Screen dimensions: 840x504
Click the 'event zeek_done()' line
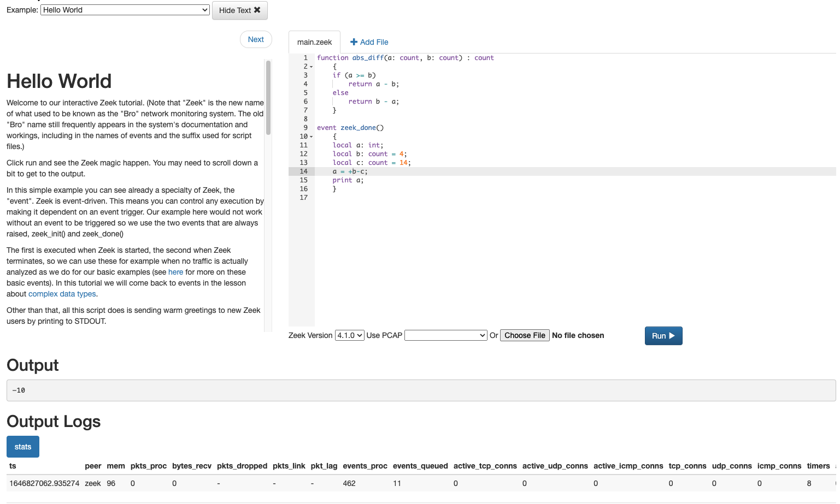(x=350, y=128)
